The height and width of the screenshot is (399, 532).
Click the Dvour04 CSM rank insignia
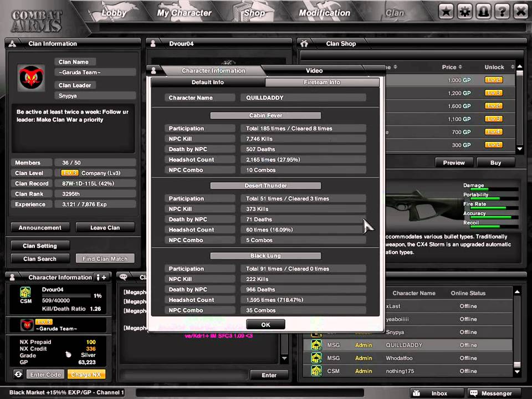25,292
